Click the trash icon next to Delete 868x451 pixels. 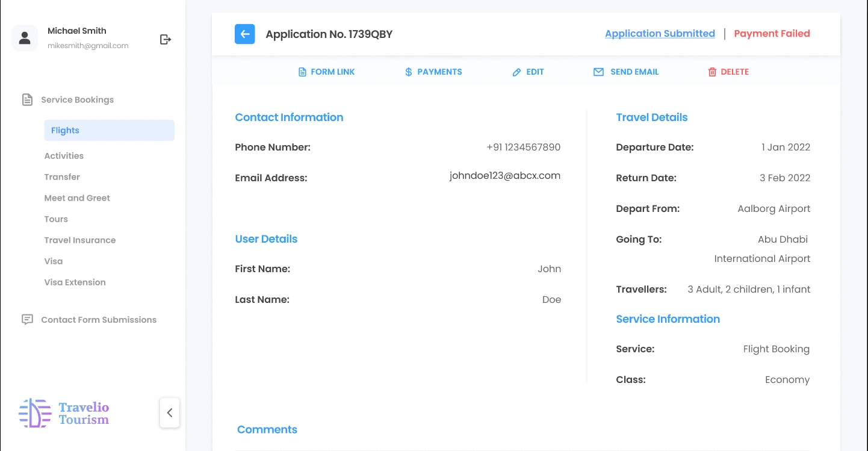click(x=712, y=72)
